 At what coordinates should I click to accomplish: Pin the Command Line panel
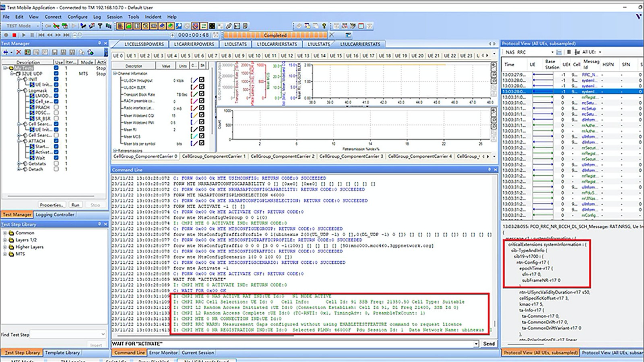[x=489, y=169]
